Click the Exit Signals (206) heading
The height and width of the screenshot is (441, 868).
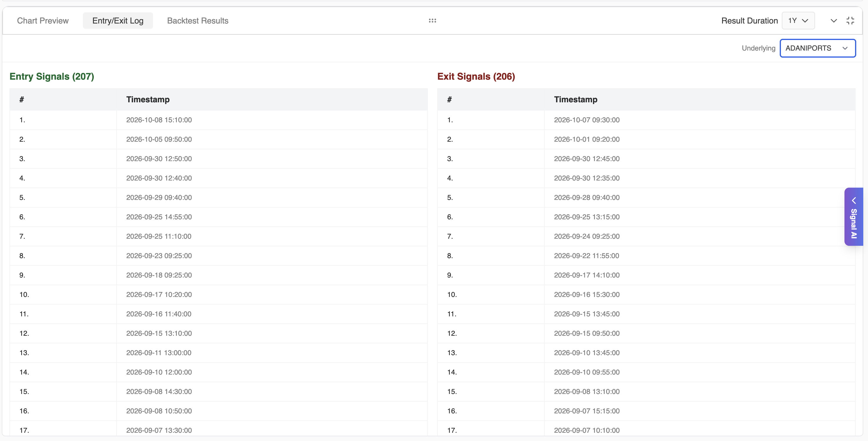(476, 76)
